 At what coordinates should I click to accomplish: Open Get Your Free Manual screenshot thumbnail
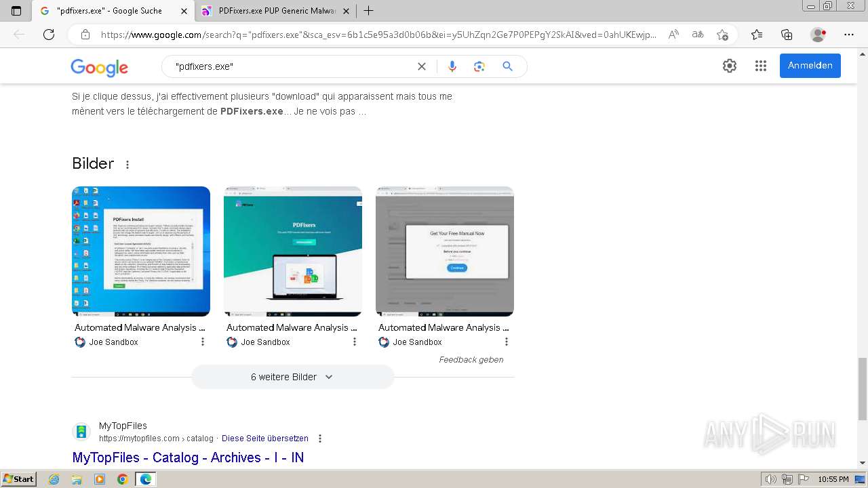click(445, 251)
